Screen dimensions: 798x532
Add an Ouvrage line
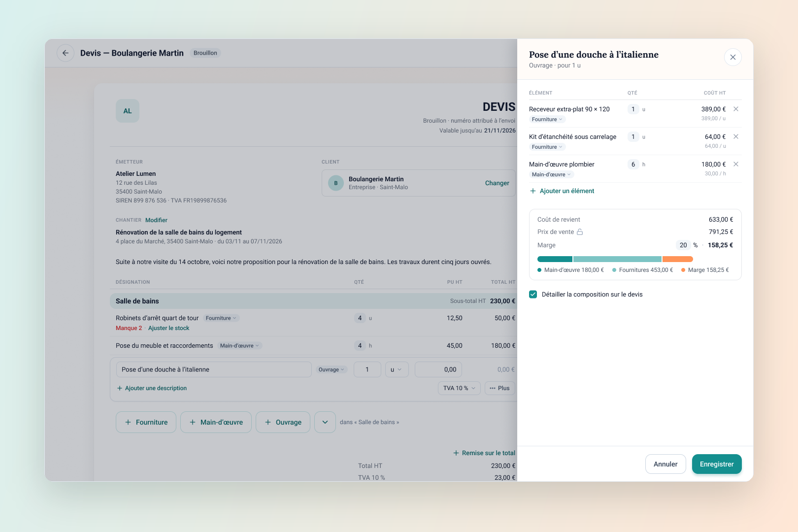(283, 422)
